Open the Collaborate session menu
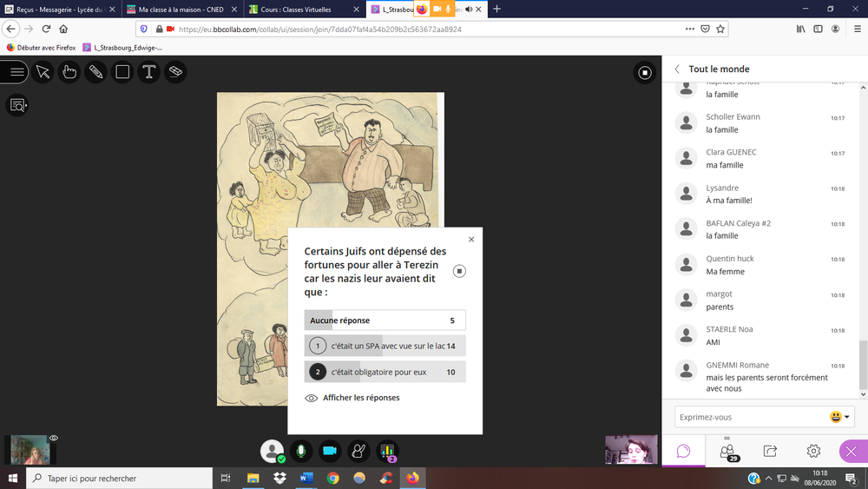 pyautogui.click(x=16, y=72)
